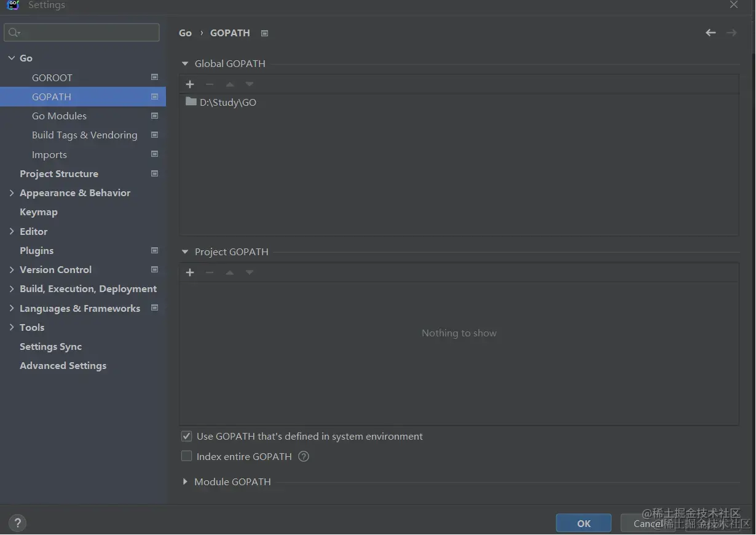The width and height of the screenshot is (756, 535).
Task: Click the GoLand logo in title bar
Action: (x=13, y=5)
